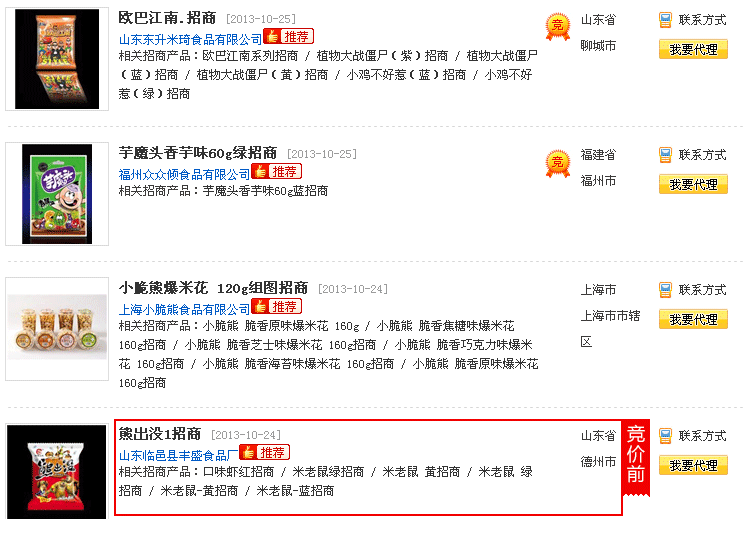Click the 推荐 badge beside 山东东升米琦食品有限公司
Image resolution: width=746 pixels, height=536 pixels.
(x=288, y=36)
